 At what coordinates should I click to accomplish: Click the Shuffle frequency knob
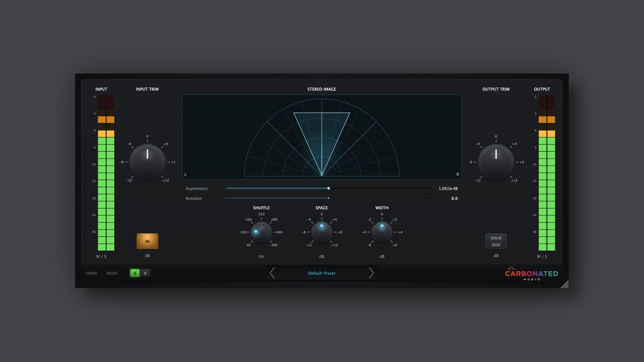pyautogui.click(x=261, y=232)
